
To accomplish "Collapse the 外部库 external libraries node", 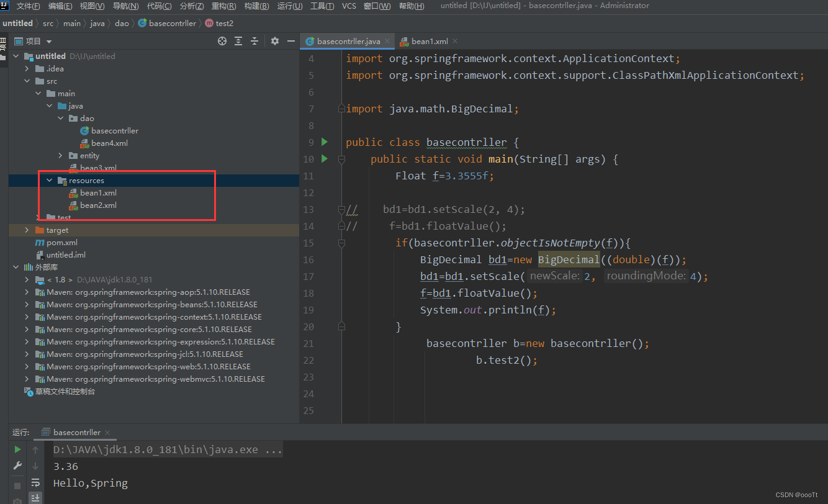I will click(16, 268).
